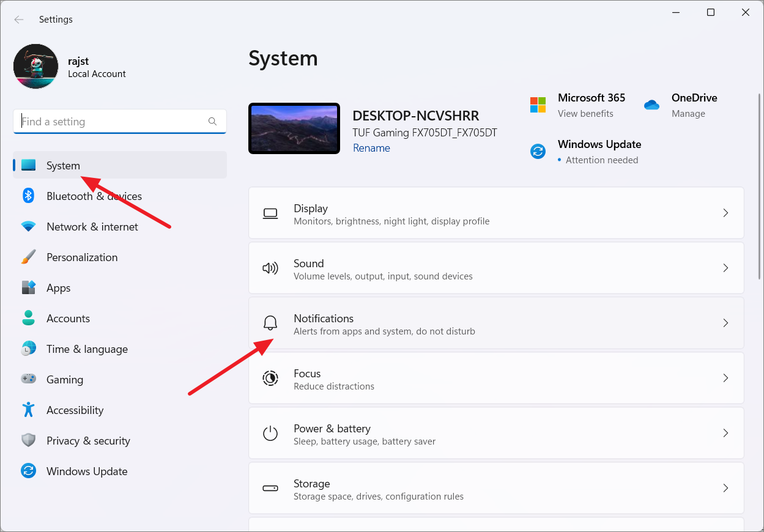Image resolution: width=764 pixels, height=532 pixels.
Task: Click the rajst account name
Action: [x=80, y=61]
